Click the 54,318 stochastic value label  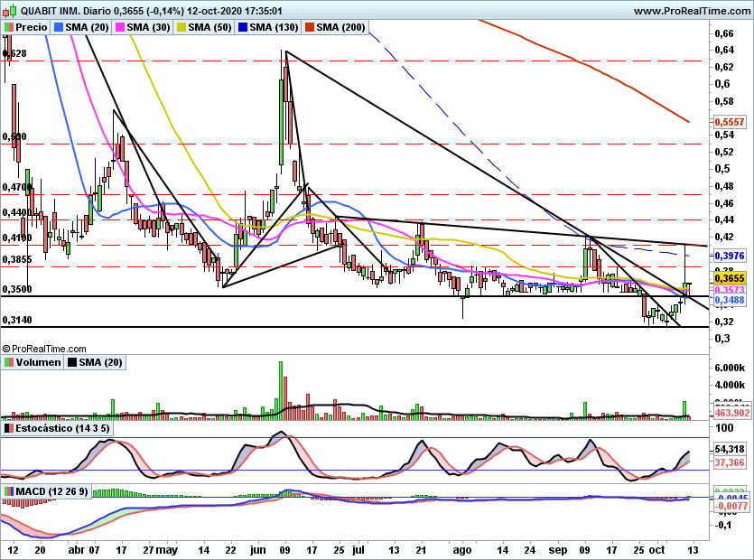(x=730, y=449)
